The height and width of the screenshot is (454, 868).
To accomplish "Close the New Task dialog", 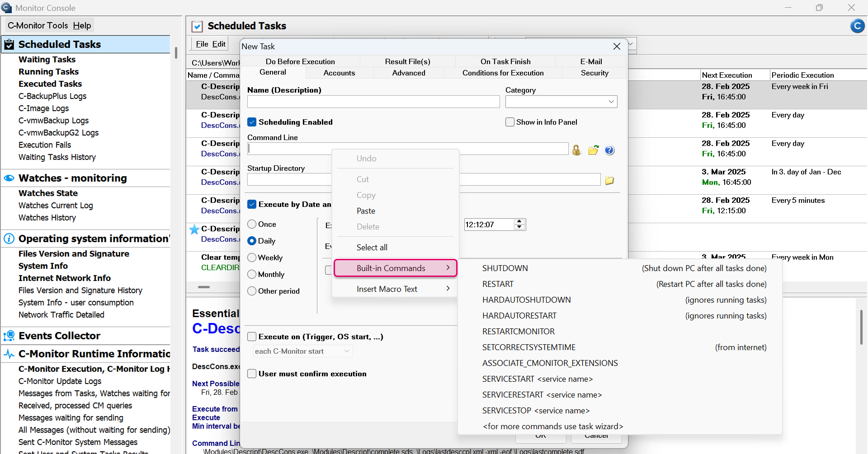I will click(x=617, y=47).
